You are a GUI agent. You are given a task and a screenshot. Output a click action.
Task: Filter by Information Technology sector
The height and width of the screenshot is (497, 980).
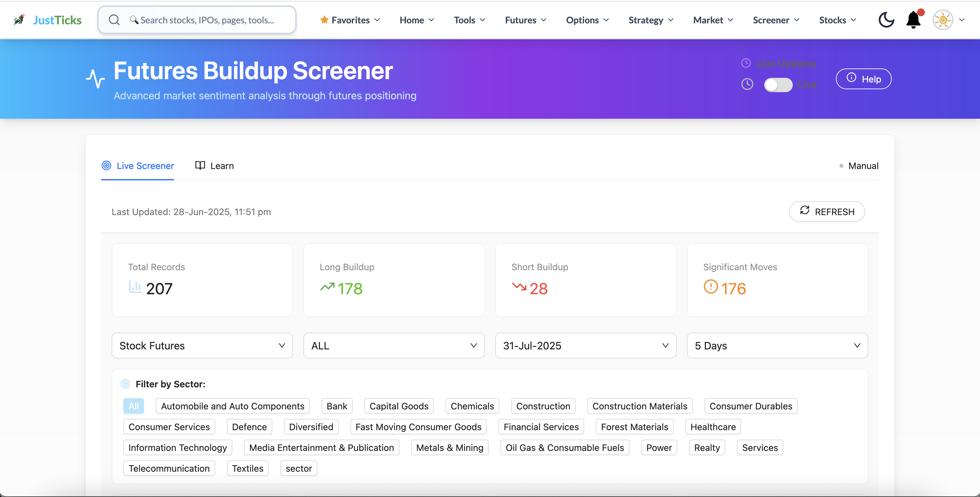point(178,448)
